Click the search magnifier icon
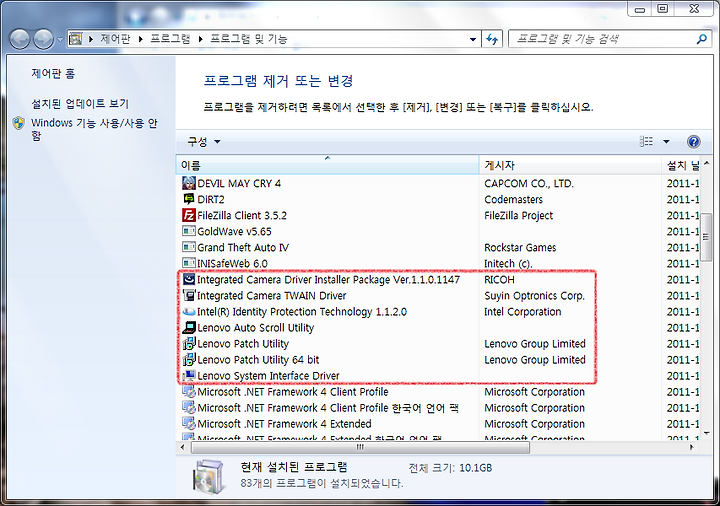This screenshot has width=720, height=506. click(x=701, y=39)
